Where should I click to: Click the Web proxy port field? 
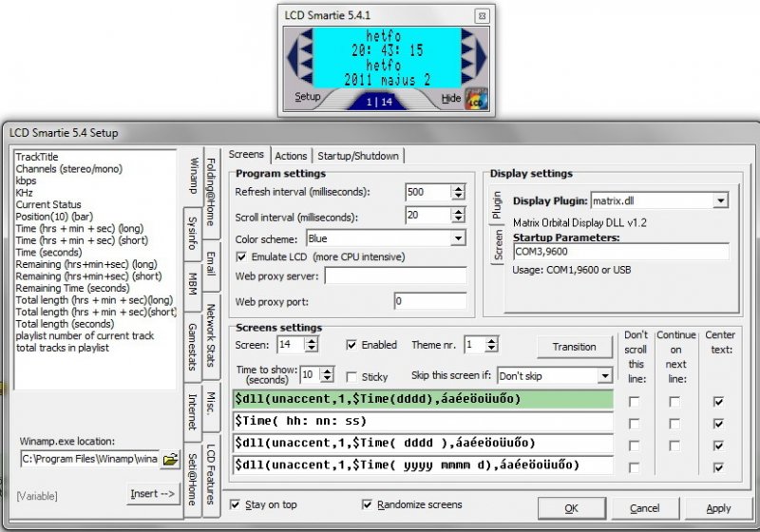click(x=430, y=301)
